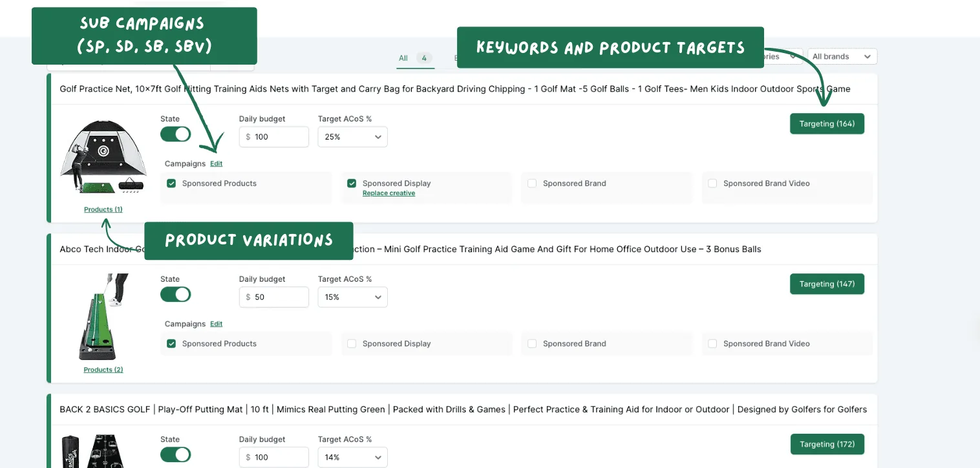Enable Sponsored Brand for Golf Practice Net

pos(532,184)
